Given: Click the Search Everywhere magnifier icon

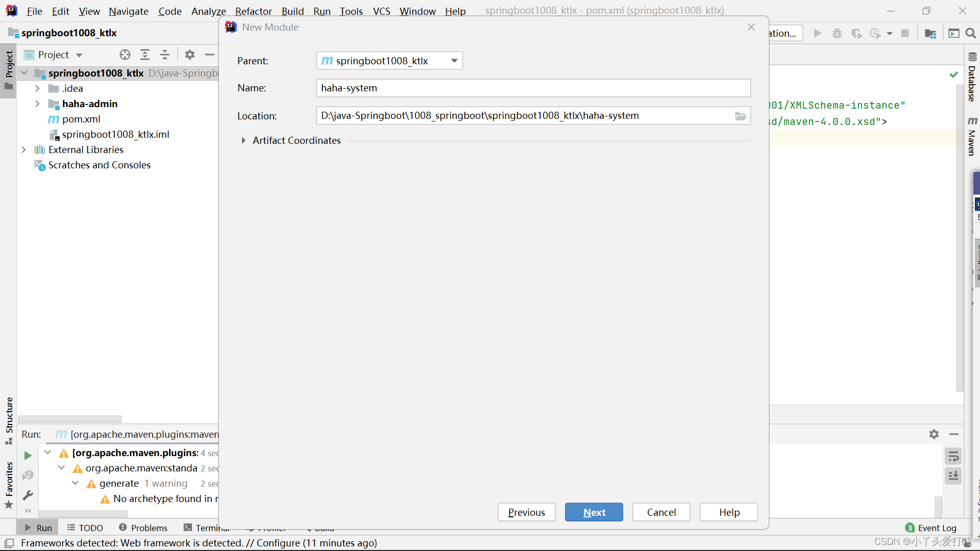Looking at the screenshot, I should 971,33.
